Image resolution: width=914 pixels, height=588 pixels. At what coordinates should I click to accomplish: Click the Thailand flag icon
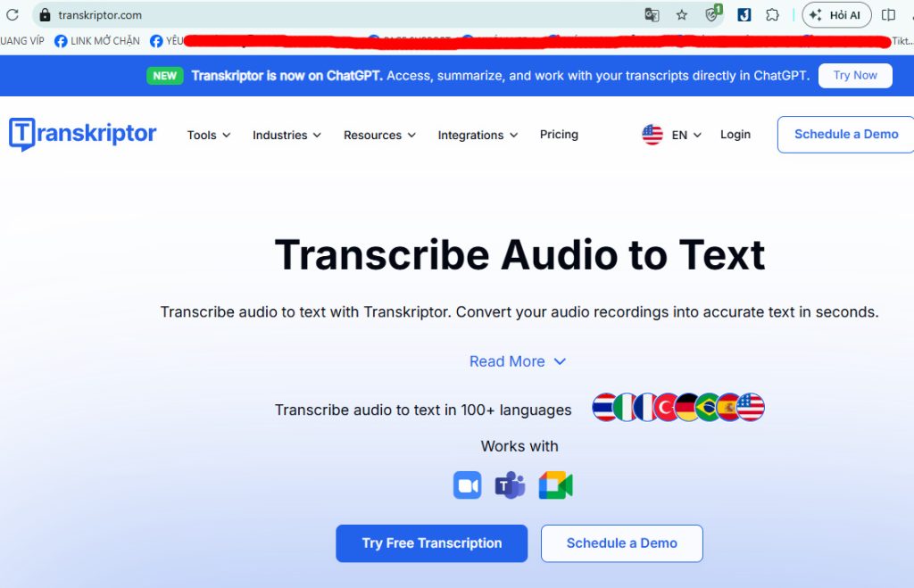click(603, 408)
